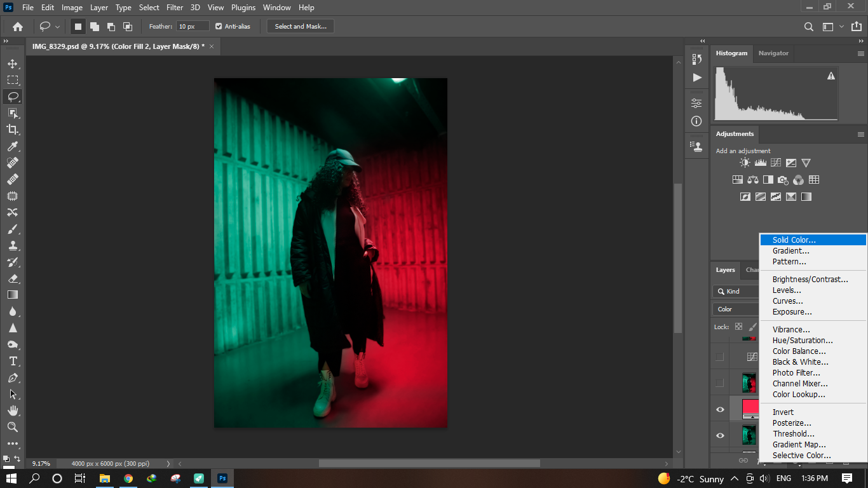The width and height of the screenshot is (868, 488).
Task: Expand the collapsed toolbar double arrows
Action: coord(6,41)
